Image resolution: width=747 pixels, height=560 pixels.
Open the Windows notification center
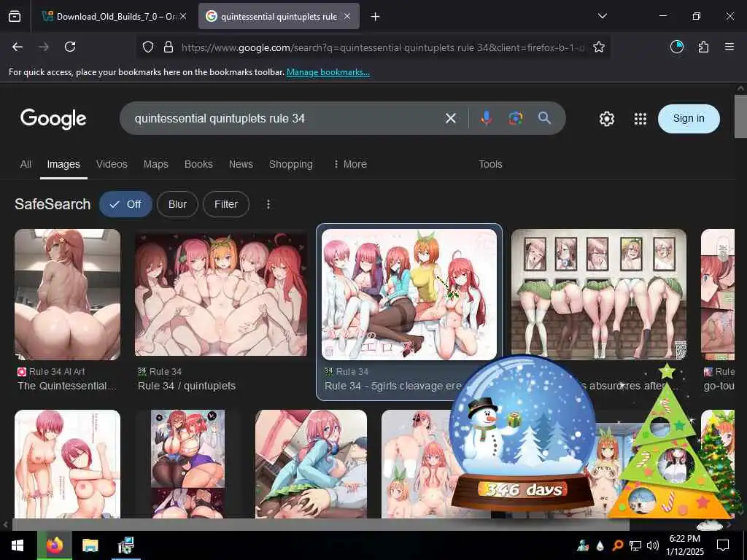[x=723, y=545]
